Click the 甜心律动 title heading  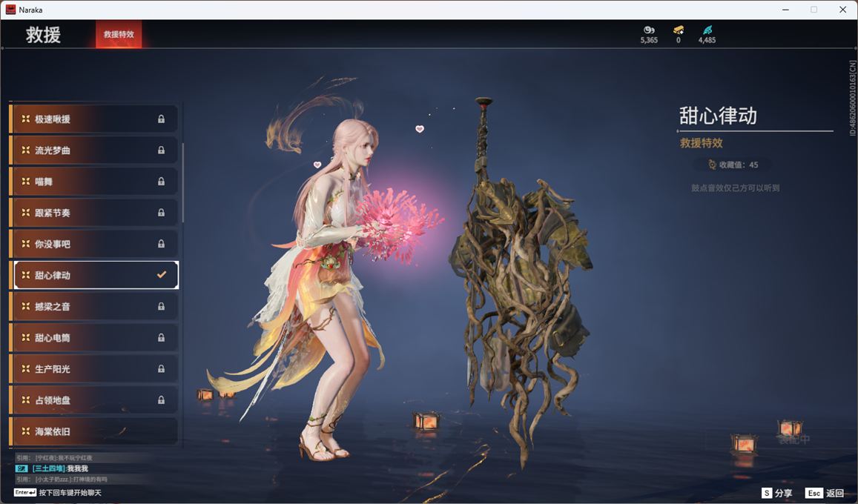tap(718, 116)
